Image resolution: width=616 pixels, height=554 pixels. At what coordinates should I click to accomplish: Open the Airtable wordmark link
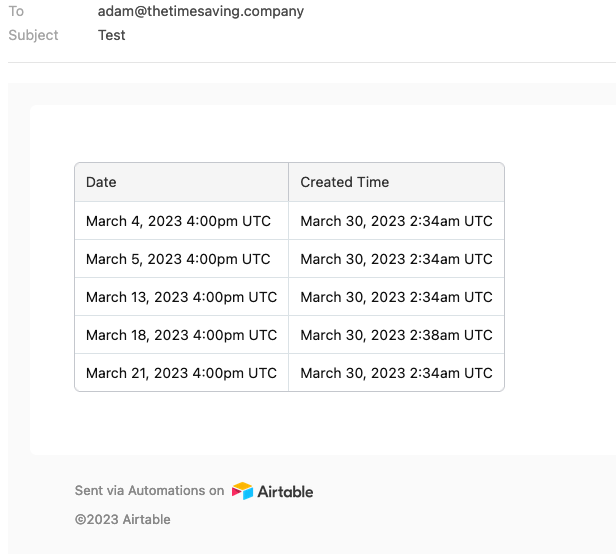pyautogui.click(x=285, y=492)
